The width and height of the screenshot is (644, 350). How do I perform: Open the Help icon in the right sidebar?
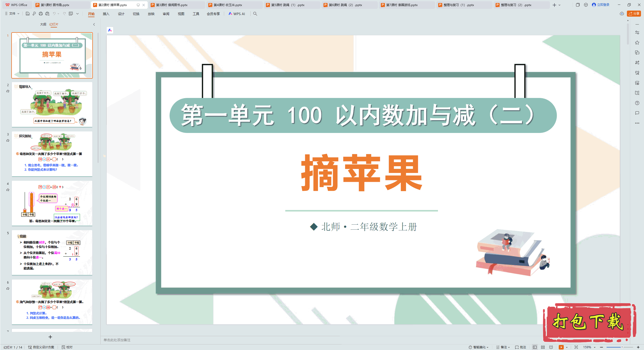637,103
